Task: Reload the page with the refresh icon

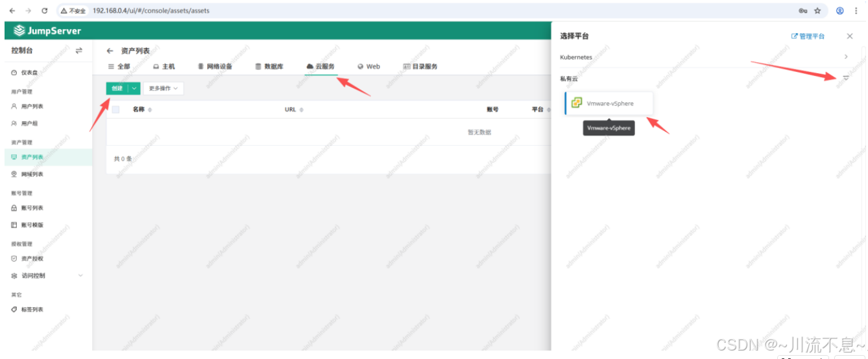Action: [45, 11]
